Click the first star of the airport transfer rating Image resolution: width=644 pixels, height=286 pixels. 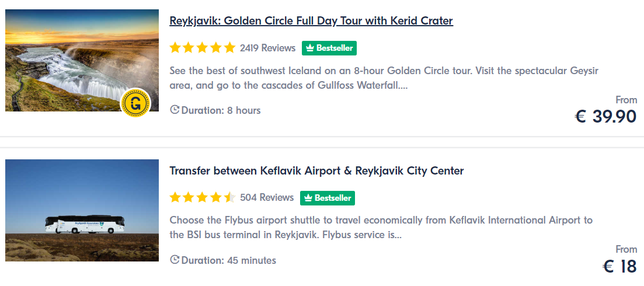pos(175,197)
